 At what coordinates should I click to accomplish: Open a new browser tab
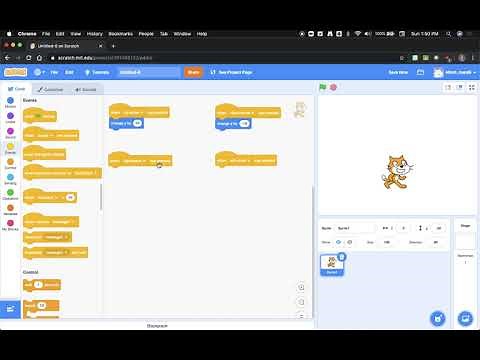tap(113, 46)
